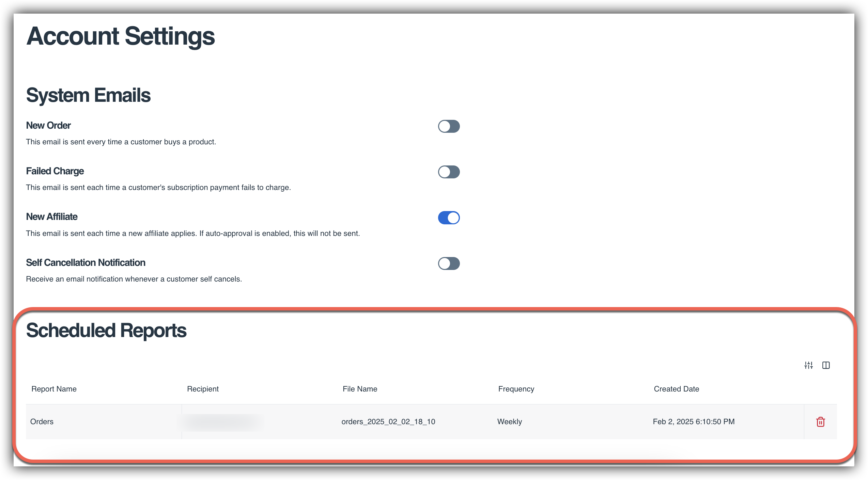868x480 pixels.
Task: Click the System Emails heading
Action: 88,95
